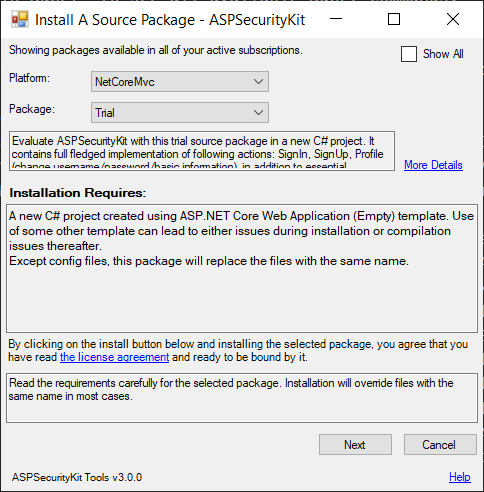Open the license agreement link
Image resolution: width=484 pixels, height=492 pixels.
click(x=114, y=357)
